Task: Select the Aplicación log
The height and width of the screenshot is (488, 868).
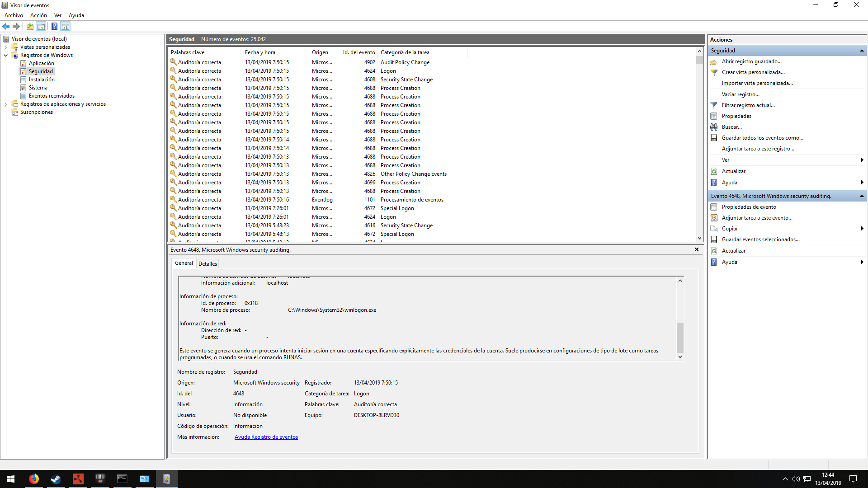Action: [x=41, y=63]
